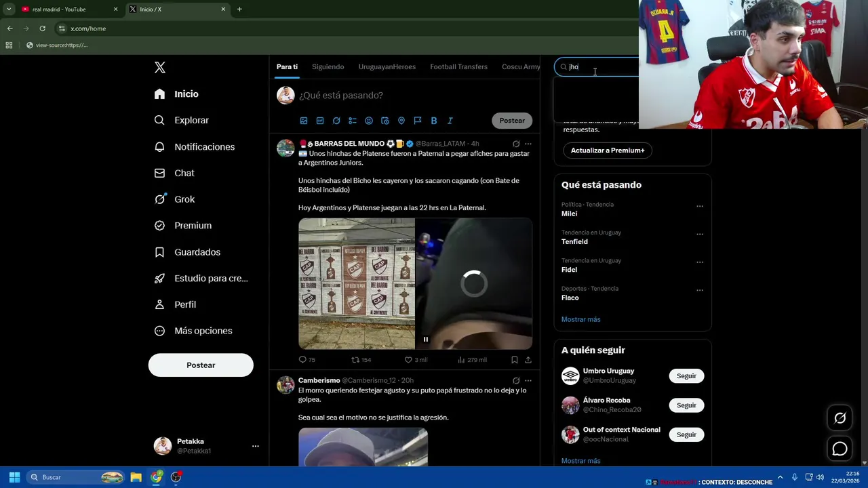The height and width of the screenshot is (488, 868).
Task: Switch to the Para ti tab
Action: 287,66
